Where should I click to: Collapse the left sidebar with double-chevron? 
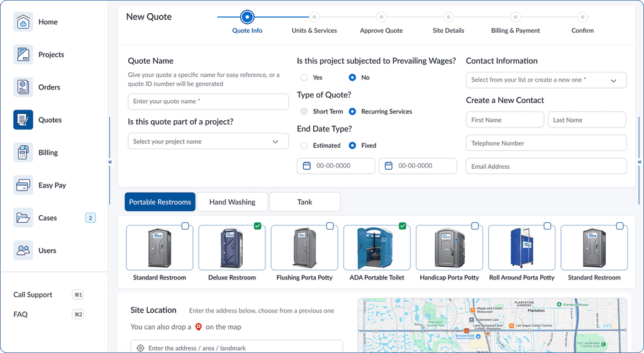[110, 162]
